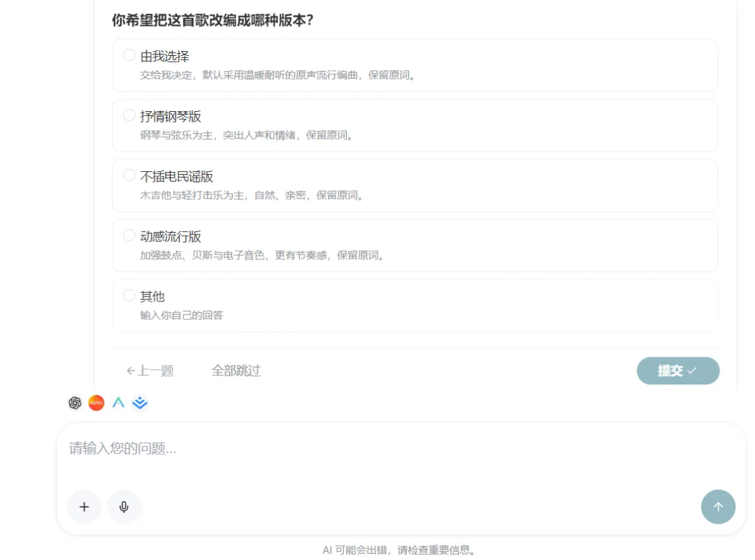Click the 输入你自己的回答 custom answer field
Screen dimensions: 755x560
click(182, 315)
